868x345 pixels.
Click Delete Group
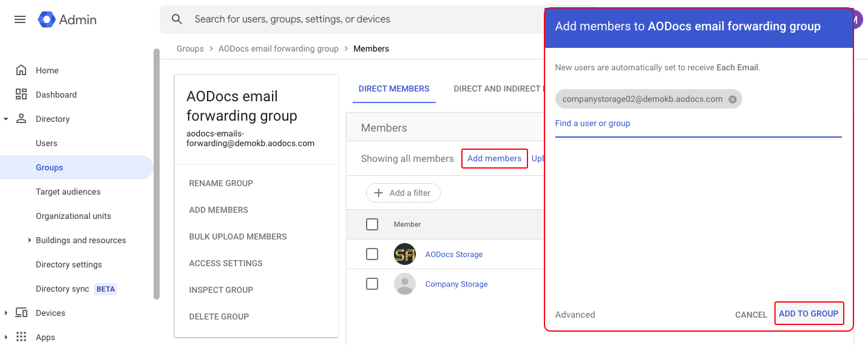click(x=219, y=317)
